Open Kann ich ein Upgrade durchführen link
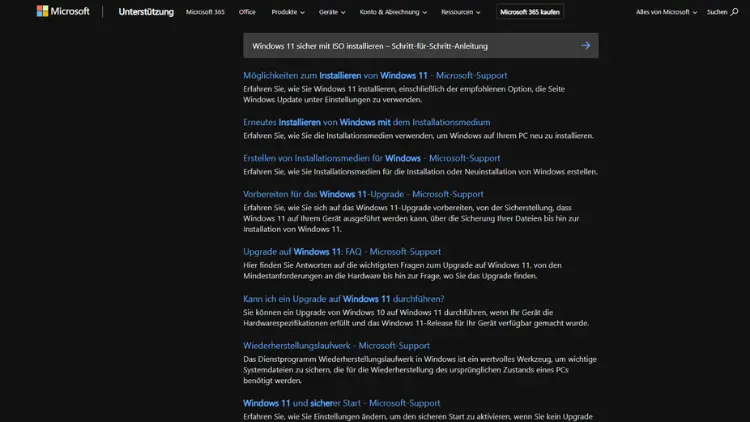The image size is (750, 422). point(343,299)
